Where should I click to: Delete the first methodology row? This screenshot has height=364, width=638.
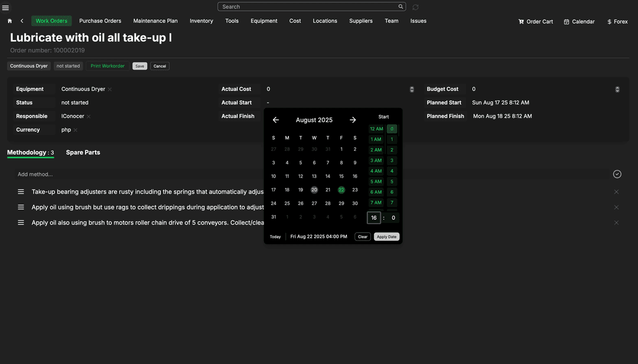pos(616,192)
